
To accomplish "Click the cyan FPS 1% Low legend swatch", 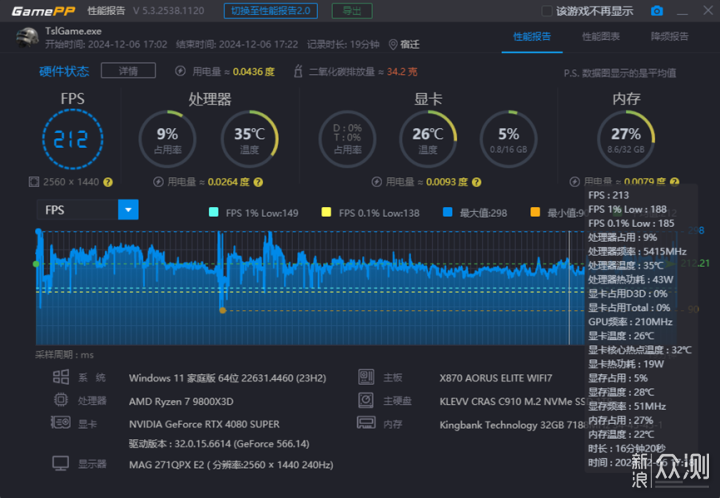I will 214,212.
